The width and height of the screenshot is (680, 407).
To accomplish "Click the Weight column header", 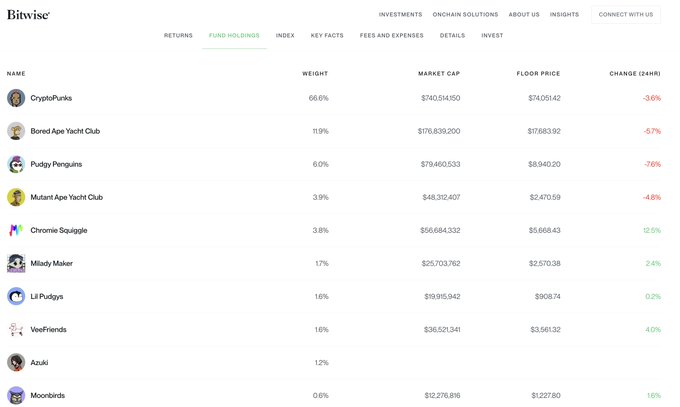I will (x=315, y=74).
